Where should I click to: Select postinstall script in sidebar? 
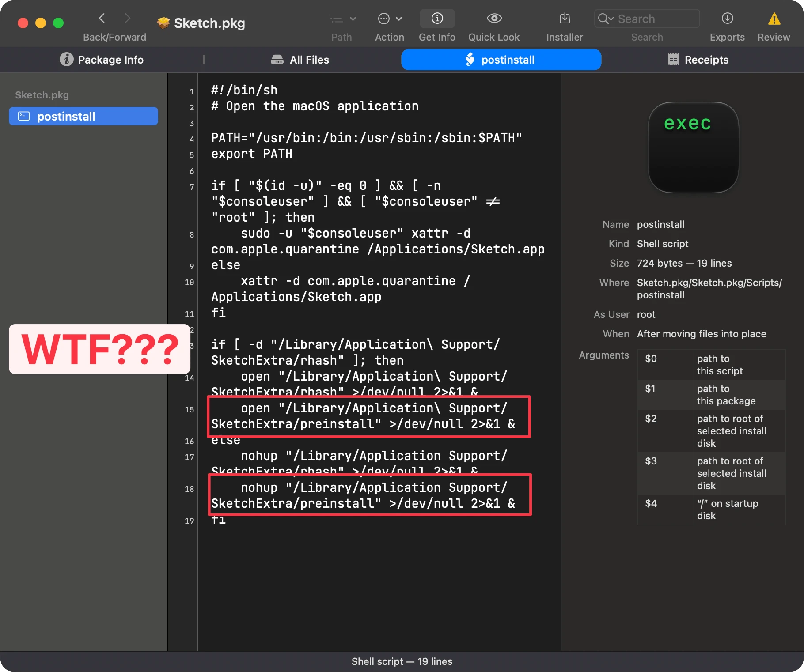(83, 116)
